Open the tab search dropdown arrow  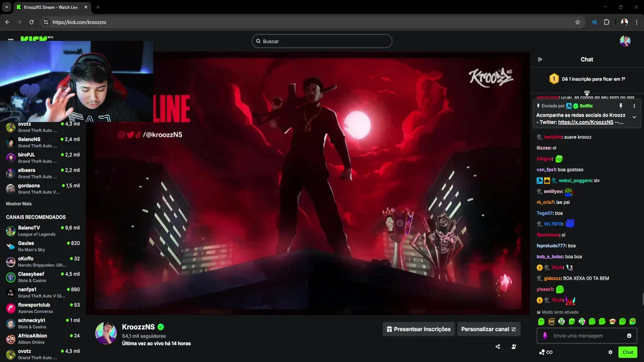[x=7, y=7]
